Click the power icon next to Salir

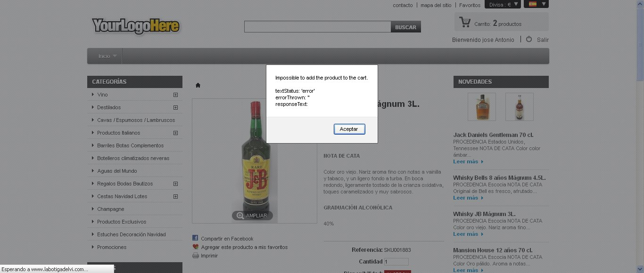tap(529, 39)
